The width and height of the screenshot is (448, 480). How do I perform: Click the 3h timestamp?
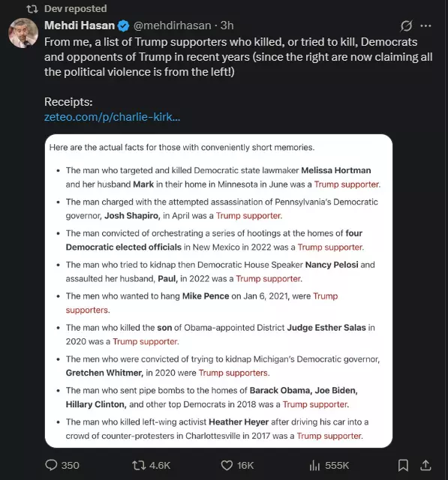point(227,25)
